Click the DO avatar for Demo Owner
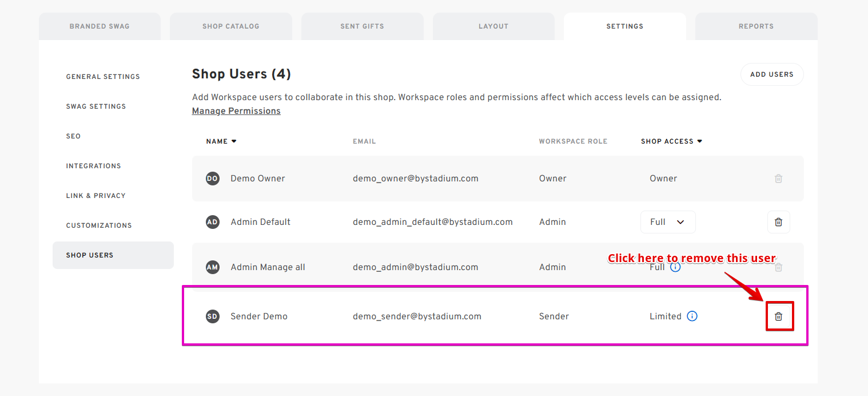This screenshot has width=868, height=396. [x=213, y=179]
